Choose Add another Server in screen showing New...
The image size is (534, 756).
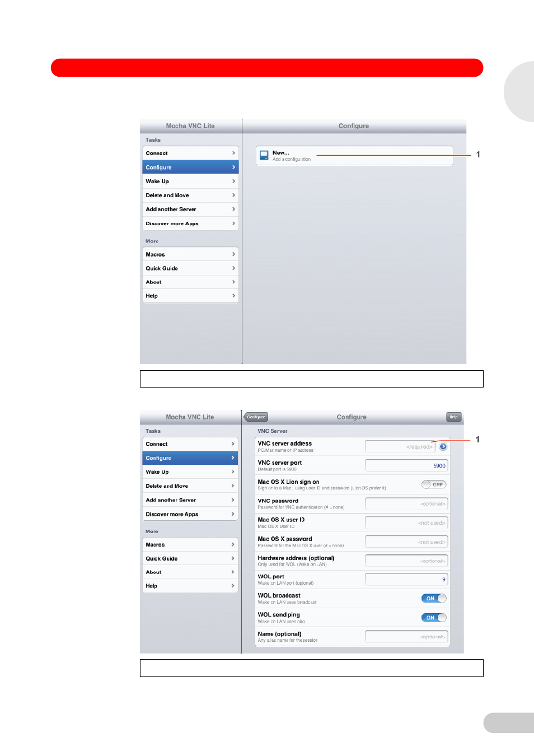[x=190, y=209]
